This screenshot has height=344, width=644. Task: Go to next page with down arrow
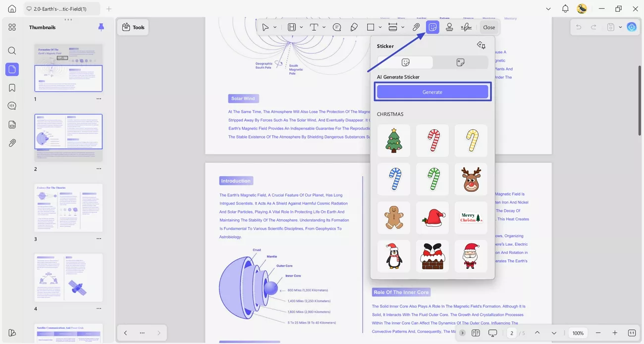pos(554,333)
